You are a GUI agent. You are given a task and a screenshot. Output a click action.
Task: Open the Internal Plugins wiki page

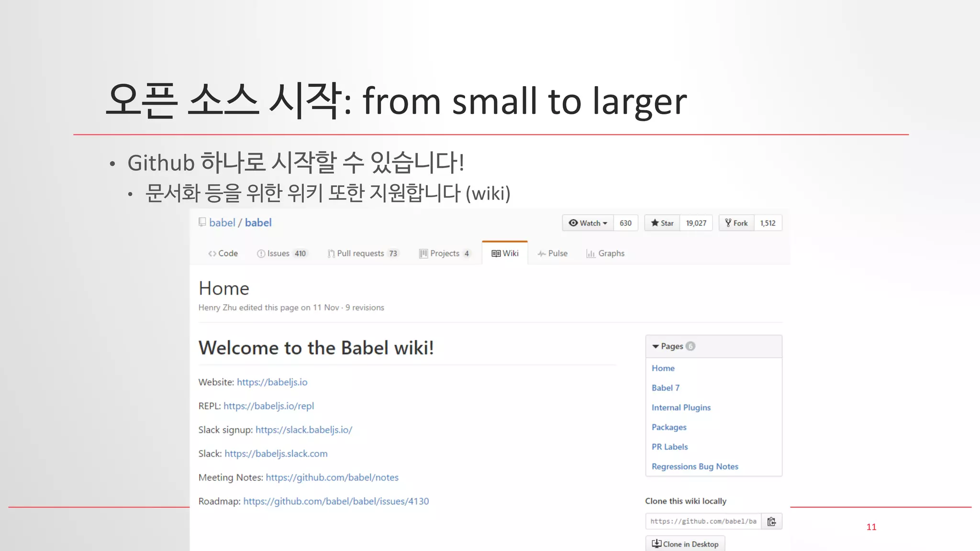pyautogui.click(x=681, y=408)
